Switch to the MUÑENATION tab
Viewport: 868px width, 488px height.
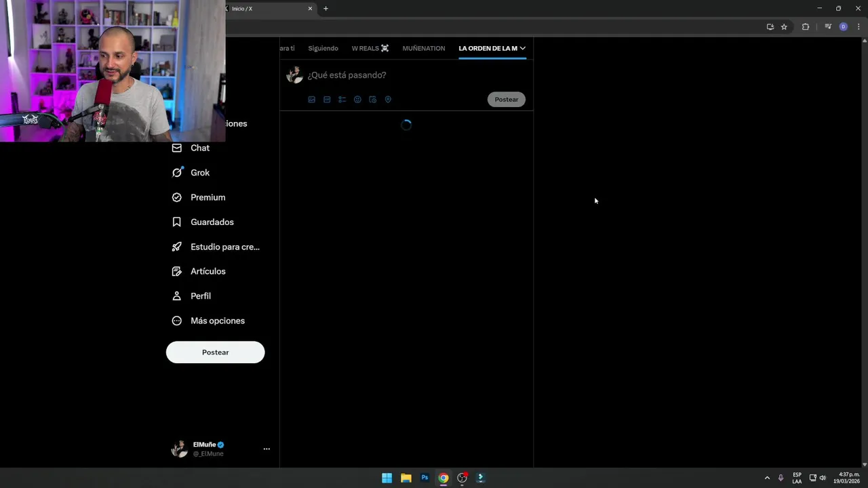point(424,48)
